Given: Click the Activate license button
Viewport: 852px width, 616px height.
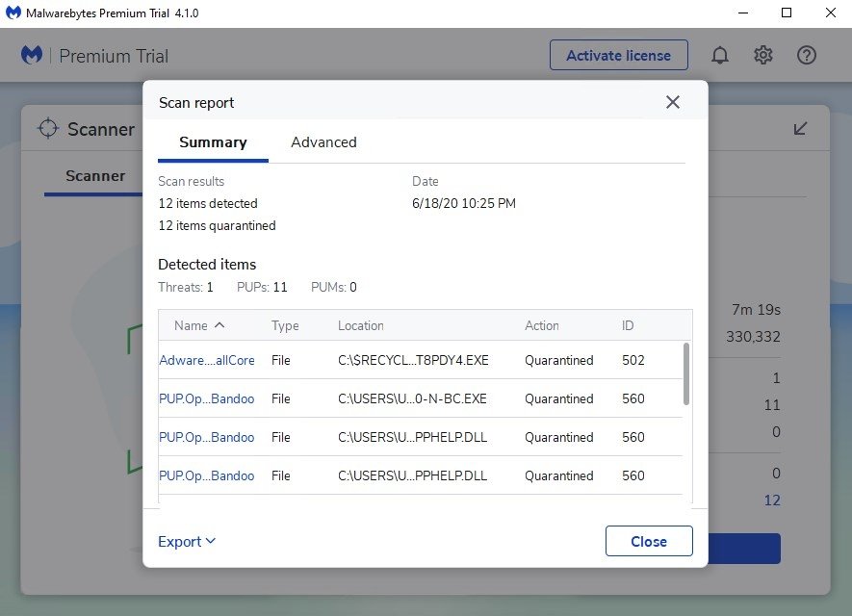Looking at the screenshot, I should click(x=618, y=55).
